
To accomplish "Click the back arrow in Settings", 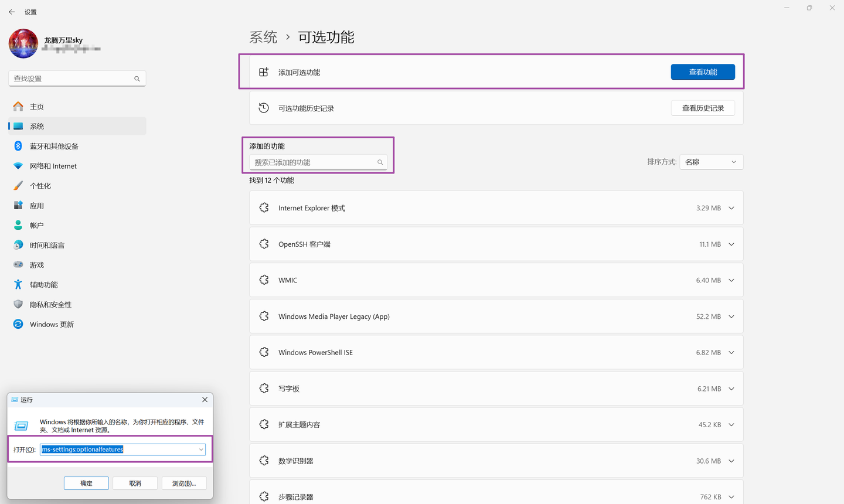I will pos(12,12).
